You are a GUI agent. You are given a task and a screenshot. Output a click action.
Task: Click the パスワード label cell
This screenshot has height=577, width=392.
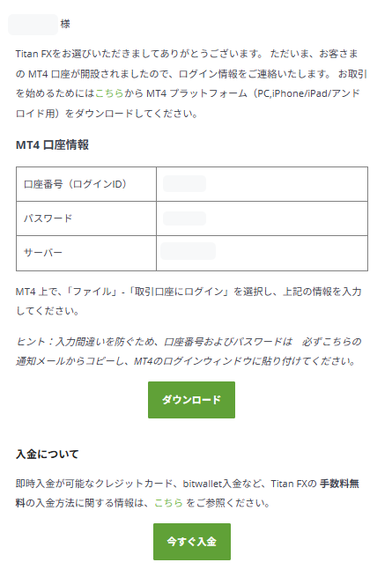pyautogui.click(x=86, y=218)
